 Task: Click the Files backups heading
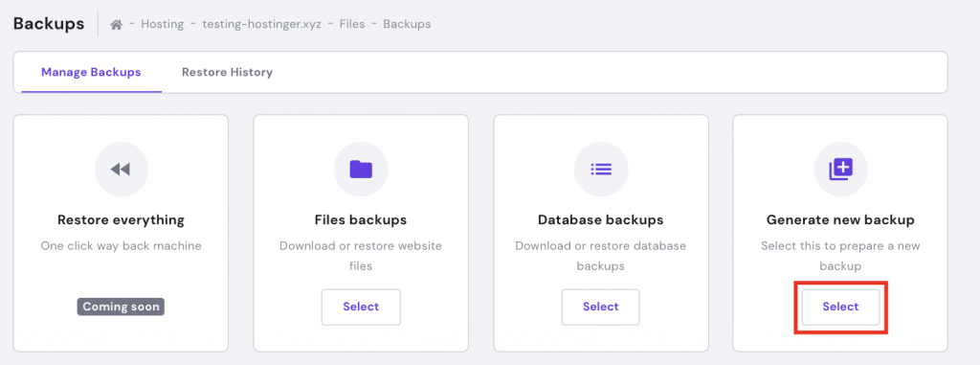pos(361,219)
